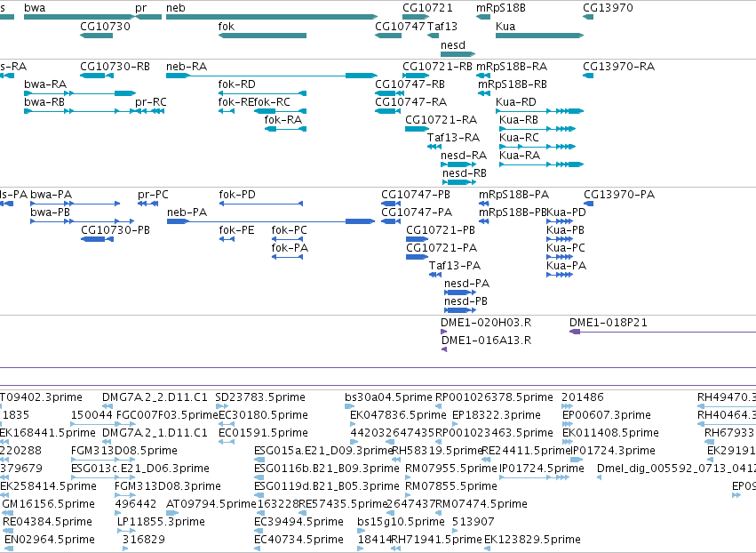Select the 'fok' gene label in the gene track
Viewport: 756px width, 553px height.
227,27
